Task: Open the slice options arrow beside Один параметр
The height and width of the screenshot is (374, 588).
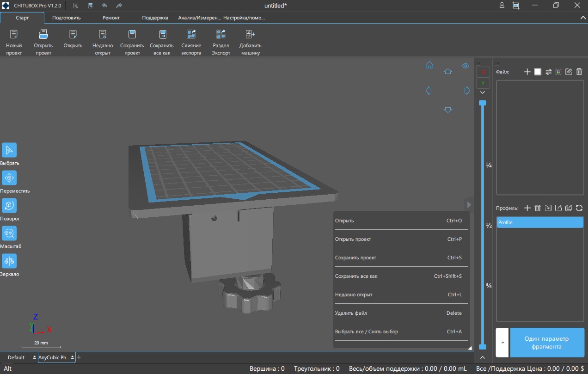Action: (x=502, y=343)
